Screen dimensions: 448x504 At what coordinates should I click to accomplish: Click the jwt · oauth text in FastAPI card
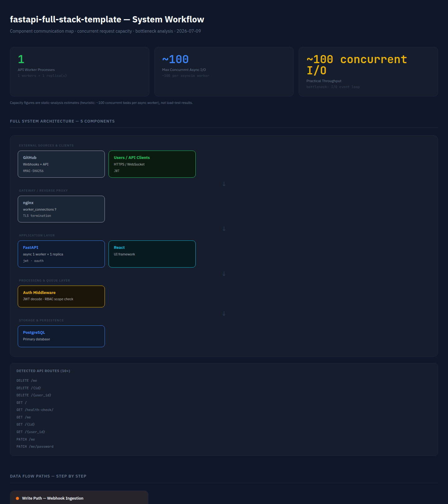[33, 261]
